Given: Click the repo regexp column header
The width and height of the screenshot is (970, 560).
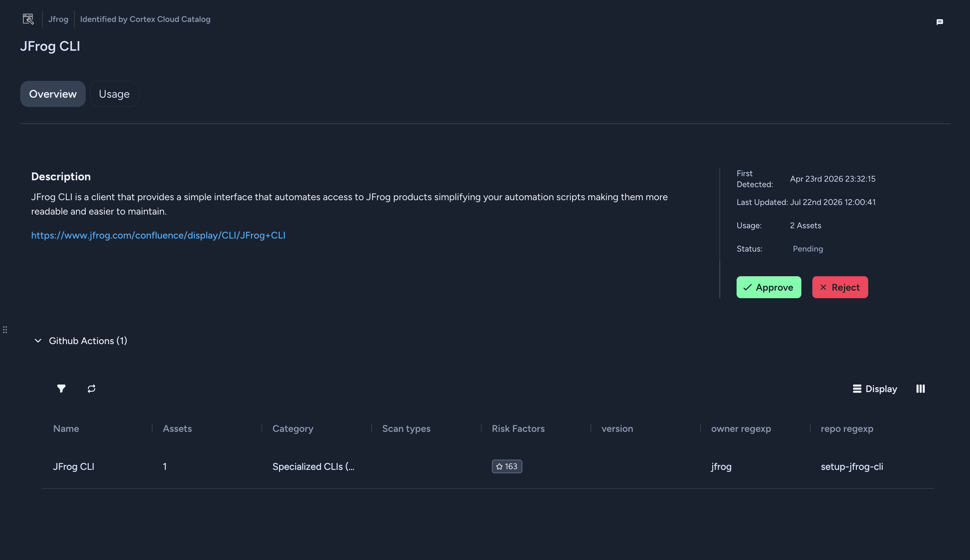Looking at the screenshot, I should [x=847, y=428].
